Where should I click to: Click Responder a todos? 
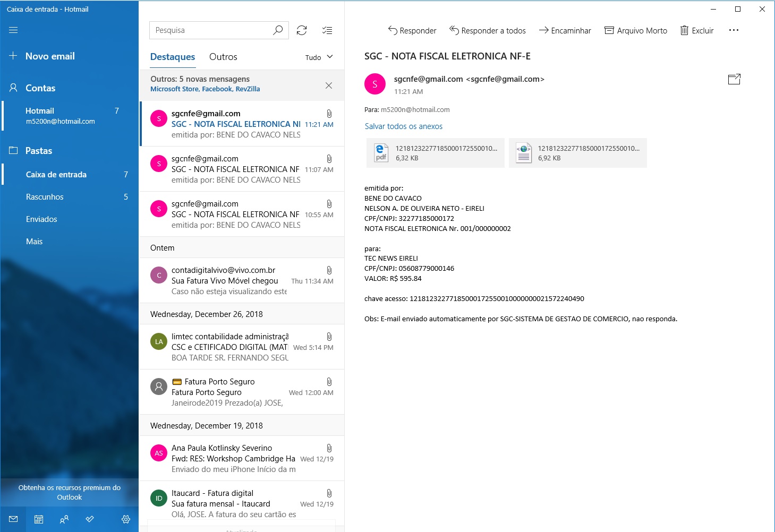(x=488, y=31)
